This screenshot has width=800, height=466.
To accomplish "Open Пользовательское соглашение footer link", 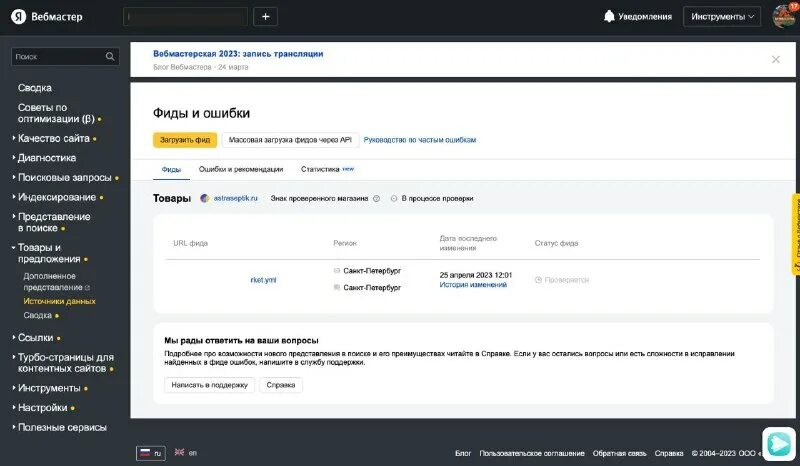I will 532,453.
